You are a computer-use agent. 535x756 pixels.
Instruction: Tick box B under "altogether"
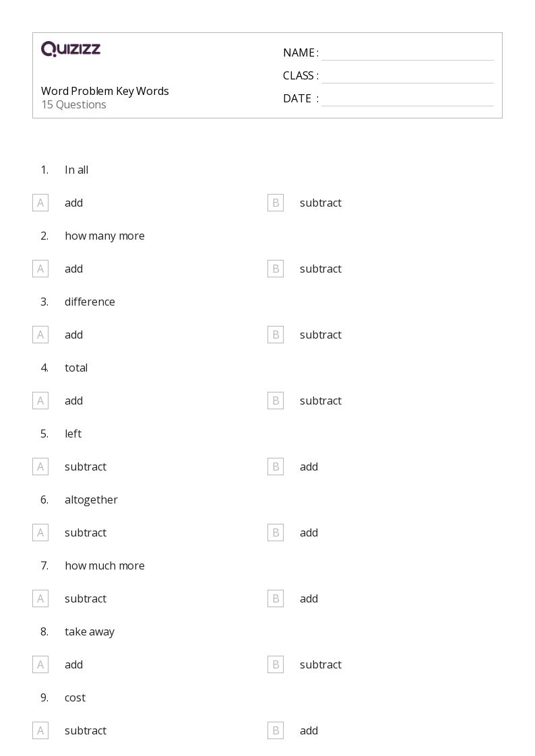point(276,532)
